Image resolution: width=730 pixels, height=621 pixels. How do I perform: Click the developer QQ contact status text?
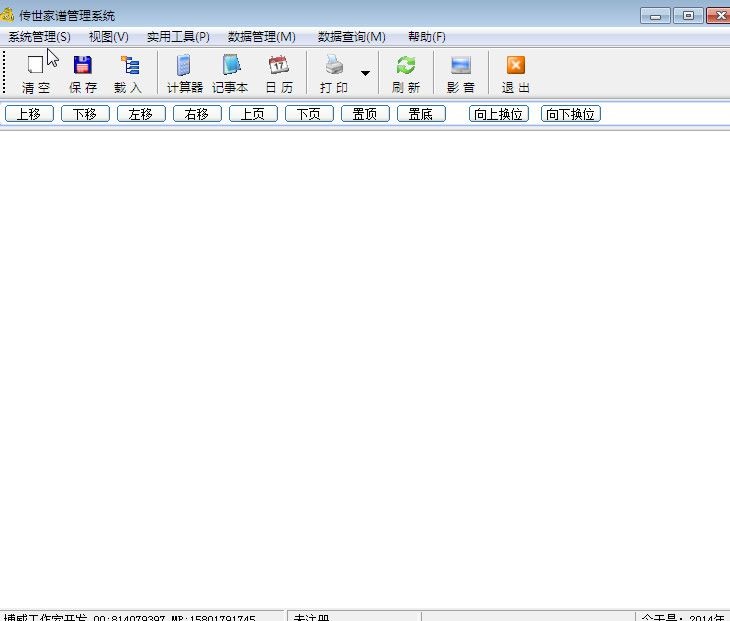click(129, 617)
